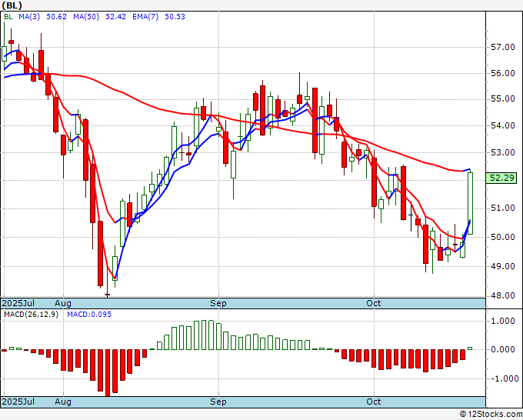Click the Oct label on MACD axis
Viewport: 523px width, 420px height.
pyautogui.click(x=374, y=402)
